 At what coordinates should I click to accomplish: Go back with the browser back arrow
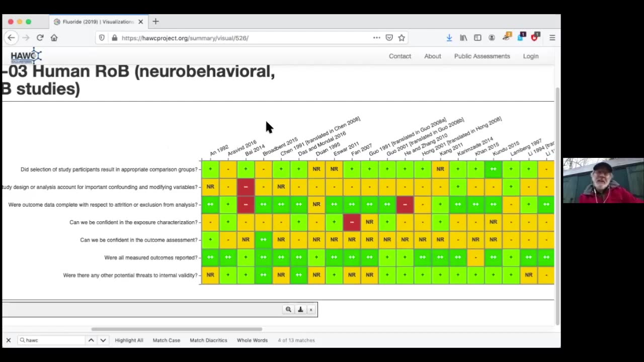click(x=11, y=38)
